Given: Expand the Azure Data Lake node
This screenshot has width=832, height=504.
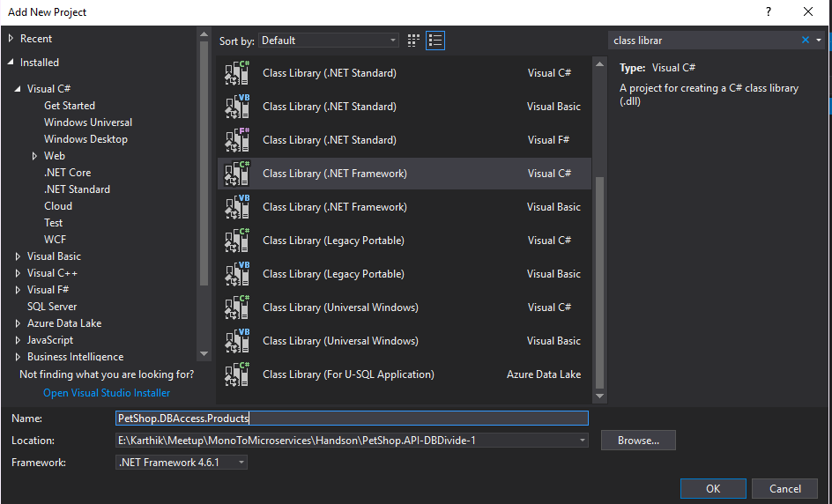Looking at the screenshot, I should [x=18, y=323].
